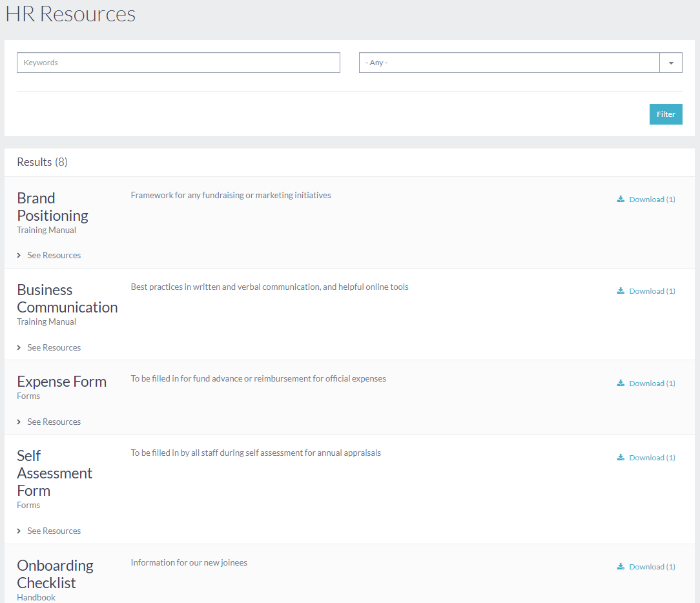Screen dimensions: 700x603
Task: Click the Keywords search field
Action: pos(178,63)
